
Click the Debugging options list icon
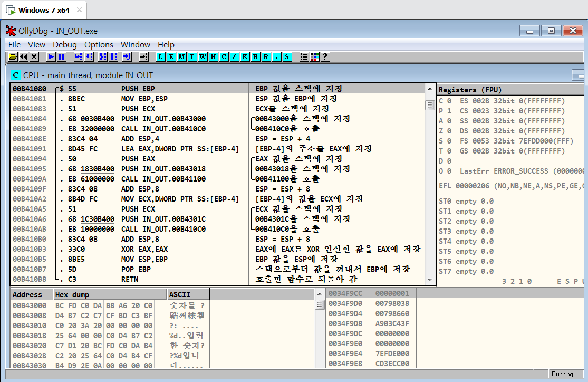click(304, 56)
